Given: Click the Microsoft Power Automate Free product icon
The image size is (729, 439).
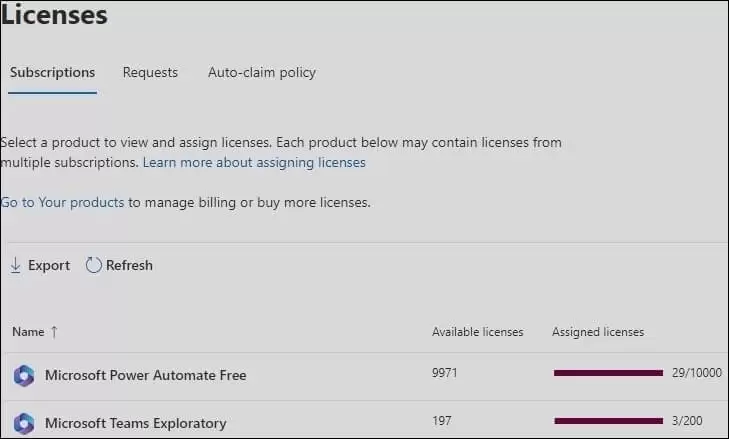Looking at the screenshot, I should [24, 376].
